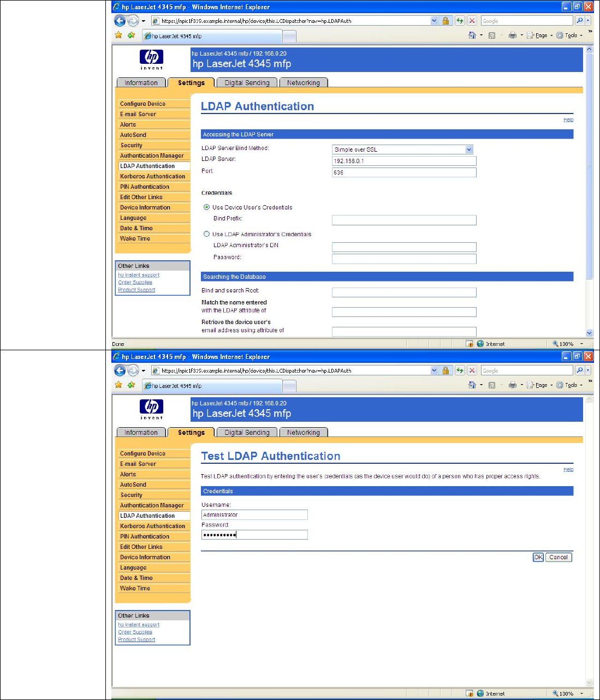Click OK button on Test LDAP Authentication page
This screenshot has height=700, width=600.
[x=538, y=557]
